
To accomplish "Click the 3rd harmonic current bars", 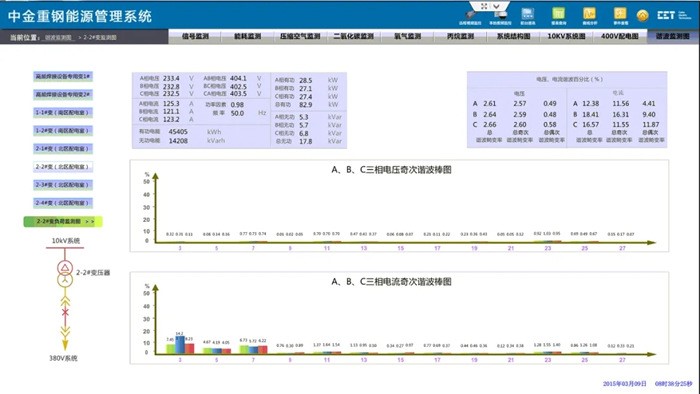I will click(x=180, y=345).
